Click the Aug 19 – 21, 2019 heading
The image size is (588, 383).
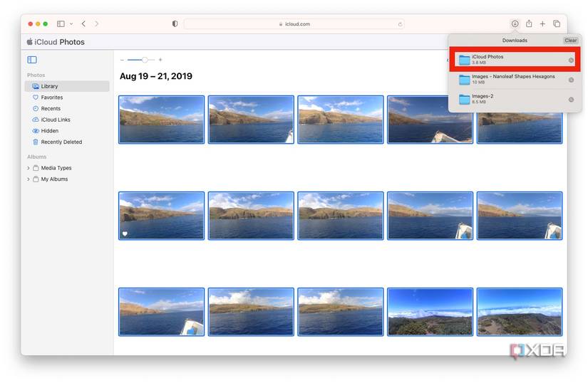(x=156, y=76)
